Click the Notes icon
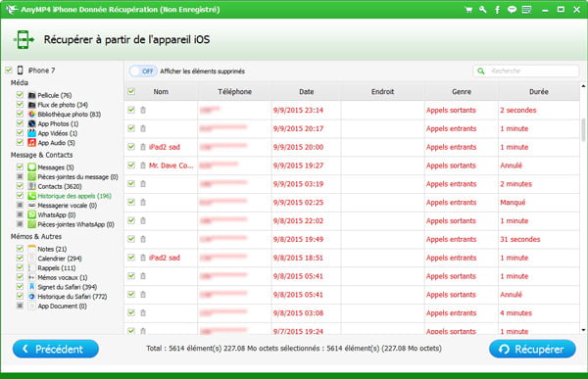The width and height of the screenshot is (588, 379). click(32, 249)
